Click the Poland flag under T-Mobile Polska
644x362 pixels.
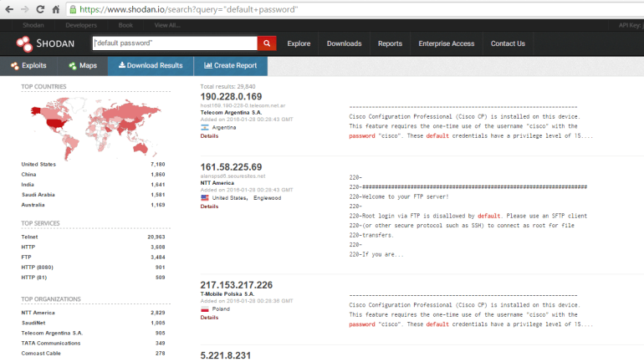tap(205, 308)
